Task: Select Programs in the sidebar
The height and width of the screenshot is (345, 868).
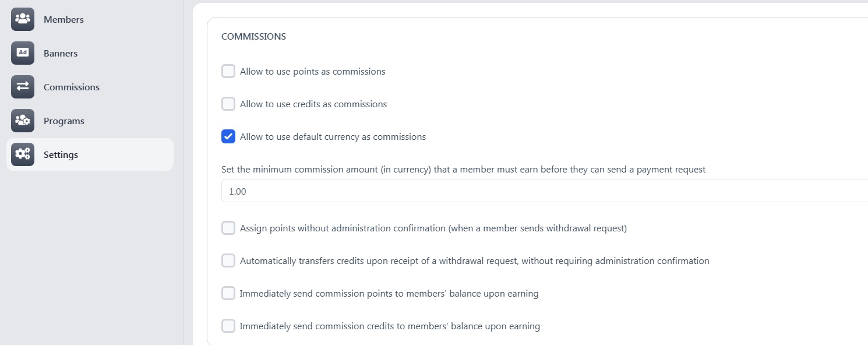Action: [64, 121]
